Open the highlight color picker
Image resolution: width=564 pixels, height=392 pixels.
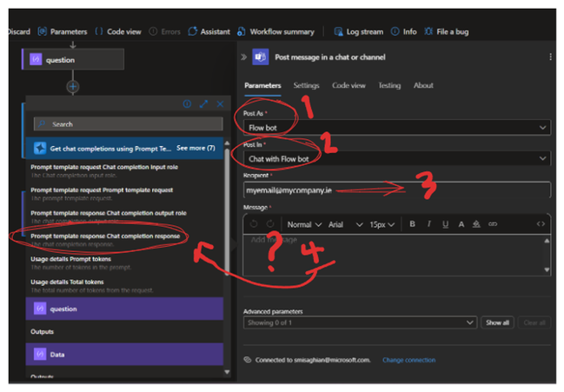pyautogui.click(x=476, y=224)
